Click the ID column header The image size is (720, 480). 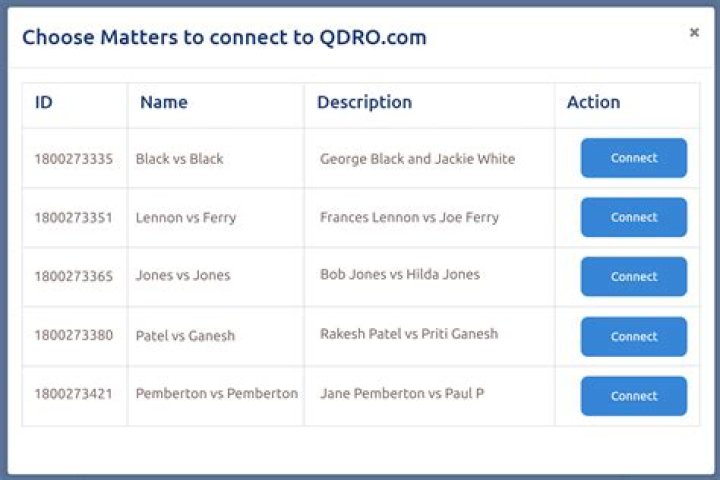(44, 102)
